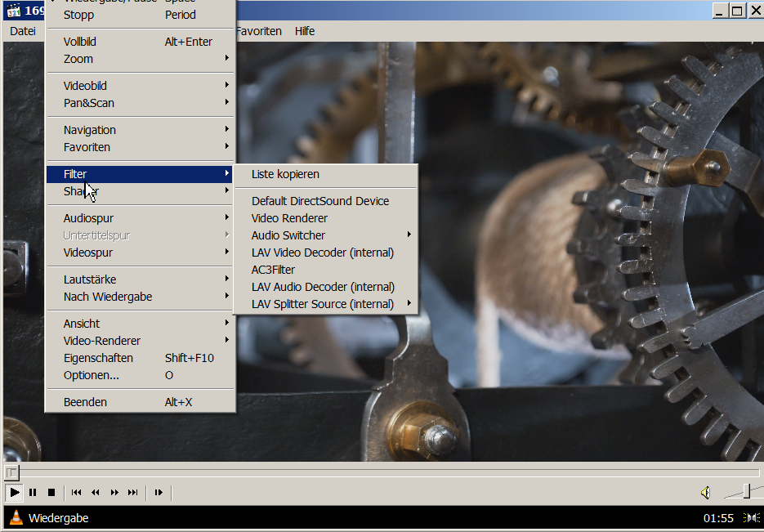Skip to the previous file icon
Image resolution: width=764 pixels, height=532 pixels.
click(x=77, y=493)
